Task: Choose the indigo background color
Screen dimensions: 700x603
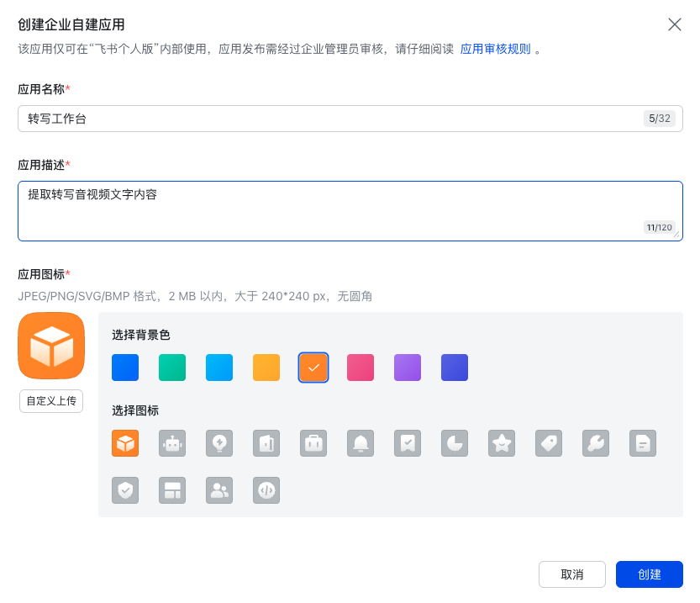Action: pos(455,368)
